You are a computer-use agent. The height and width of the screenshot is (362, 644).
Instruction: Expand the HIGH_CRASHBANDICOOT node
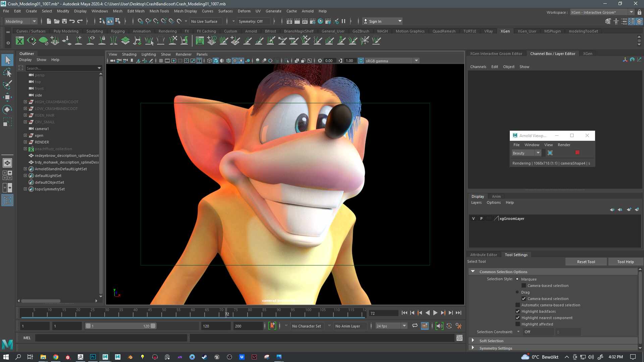[25, 102]
